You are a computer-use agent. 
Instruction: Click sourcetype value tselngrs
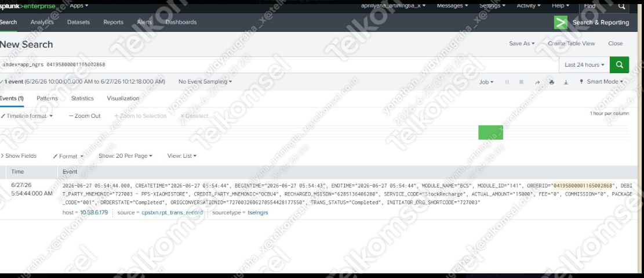coord(258,212)
